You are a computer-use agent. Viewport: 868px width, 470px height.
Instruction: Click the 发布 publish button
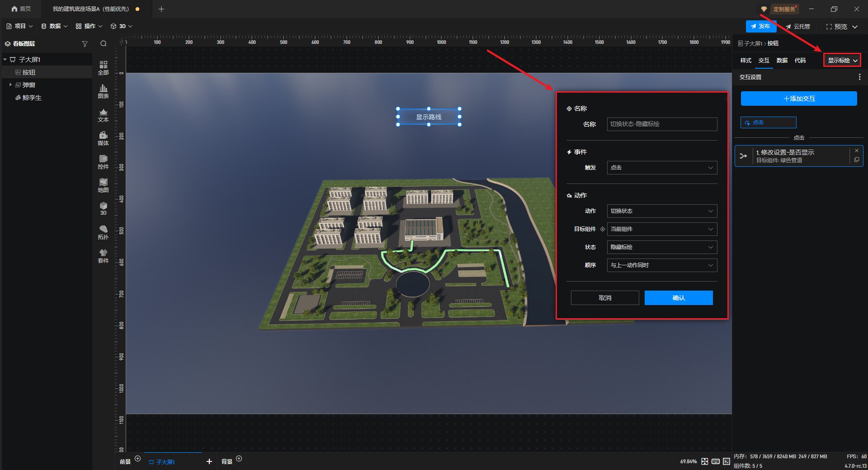pyautogui.click(x=761, y=26)
